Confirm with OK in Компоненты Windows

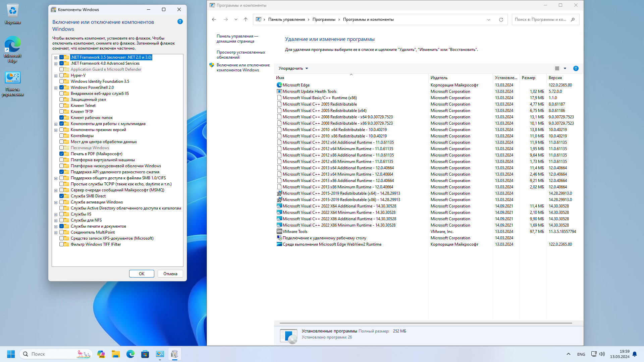click(142, 274)
